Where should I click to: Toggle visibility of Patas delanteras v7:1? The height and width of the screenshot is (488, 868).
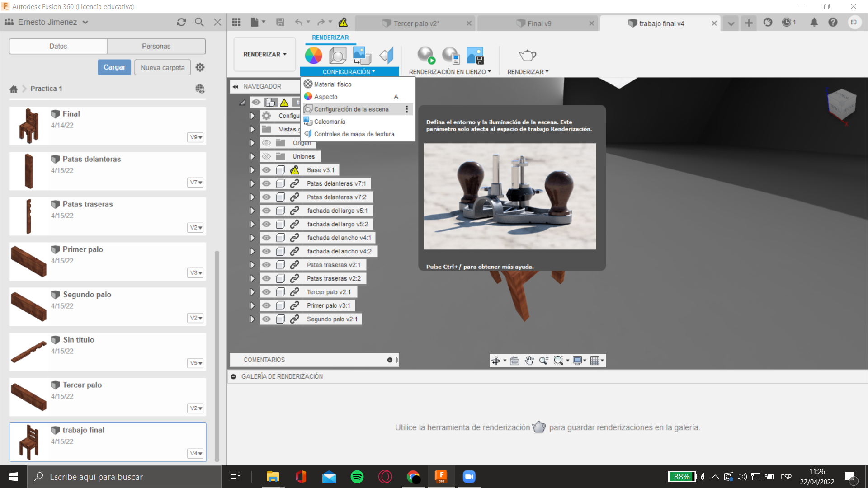point(264,183)
